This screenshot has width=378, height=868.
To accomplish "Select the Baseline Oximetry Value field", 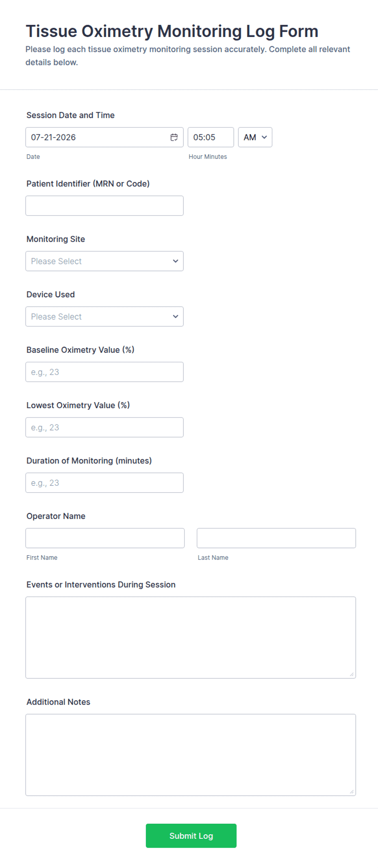I will [104, 372].
